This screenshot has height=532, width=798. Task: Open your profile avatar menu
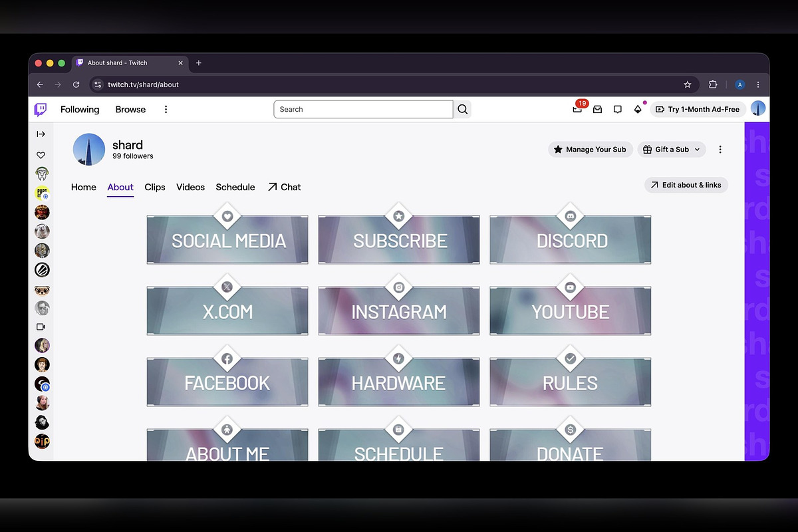(x=758, y=109)
